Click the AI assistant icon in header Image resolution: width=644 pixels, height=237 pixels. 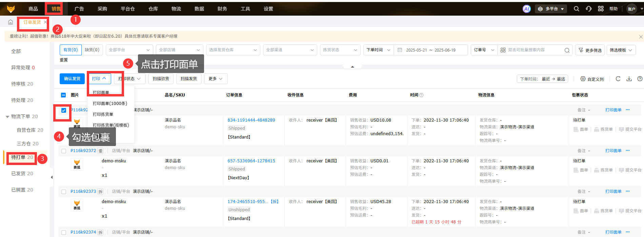click(x=526, y=9)
